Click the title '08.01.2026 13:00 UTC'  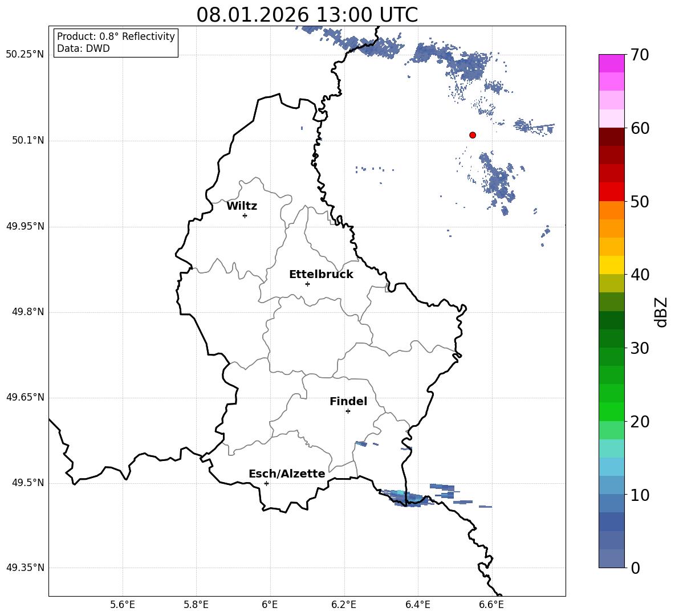307,15
